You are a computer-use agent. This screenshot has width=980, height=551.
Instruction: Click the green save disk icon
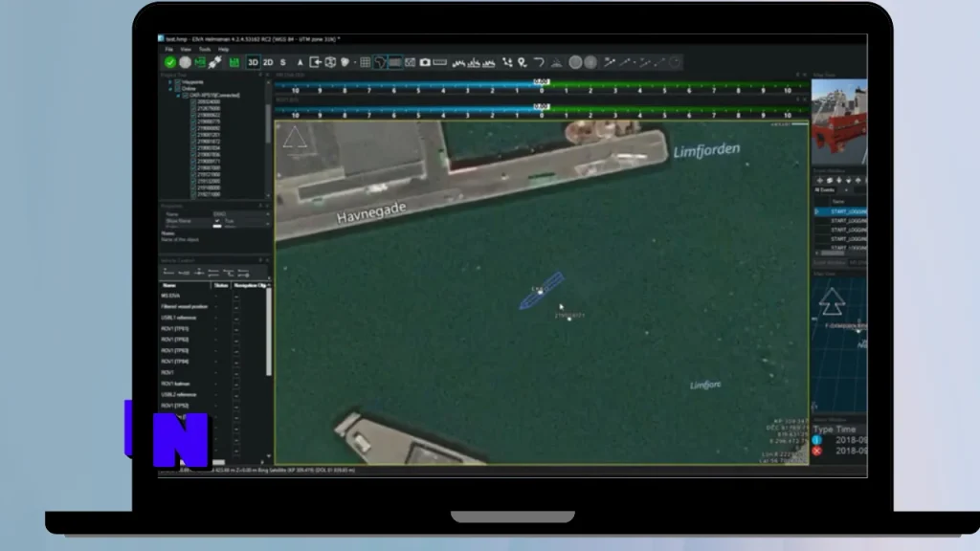(234, 62)
